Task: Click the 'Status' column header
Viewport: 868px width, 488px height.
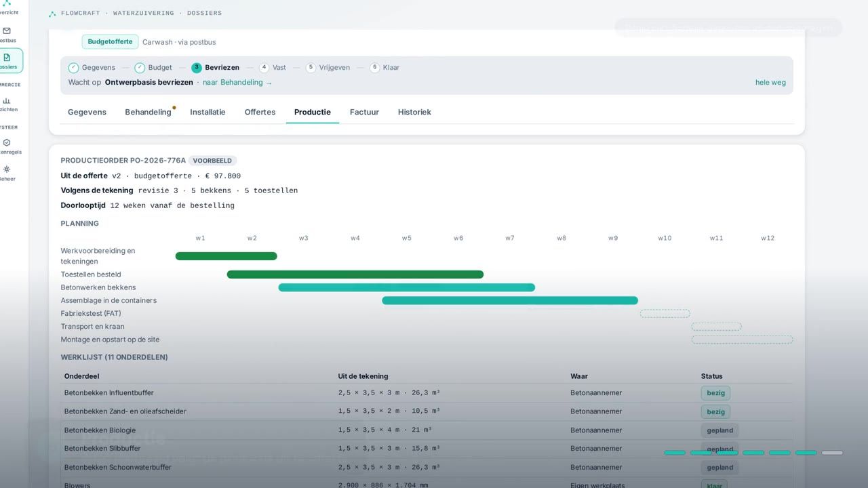Action: [712, 376]
